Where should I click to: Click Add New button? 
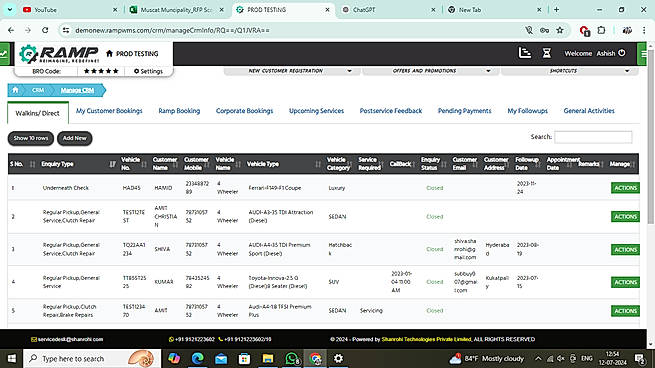75,138
